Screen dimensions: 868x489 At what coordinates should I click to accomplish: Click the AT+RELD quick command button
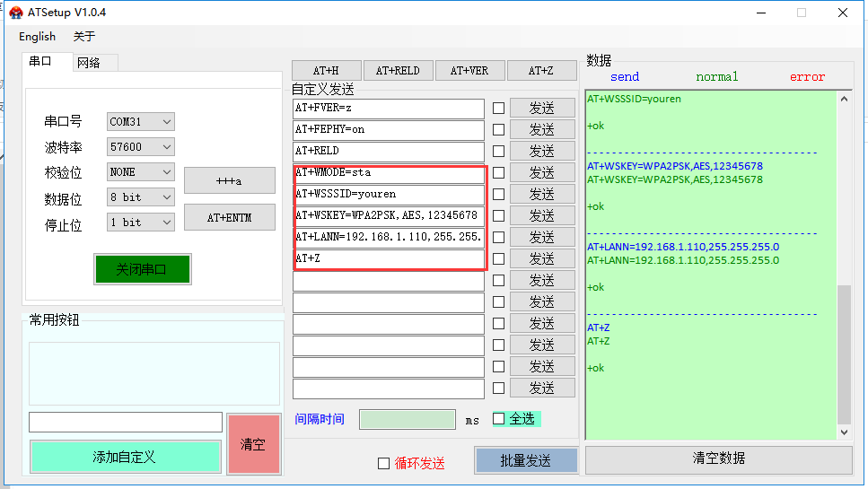(x=398, y=71)
